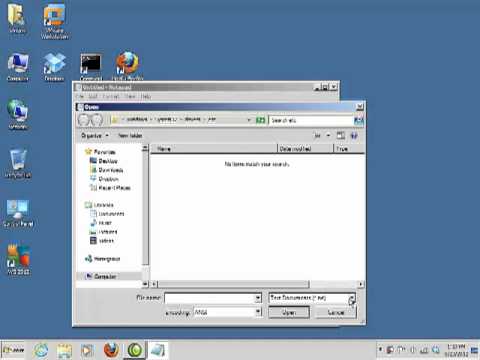Select Downloads under Favorites
480x360 pixels.
point(107,170)
